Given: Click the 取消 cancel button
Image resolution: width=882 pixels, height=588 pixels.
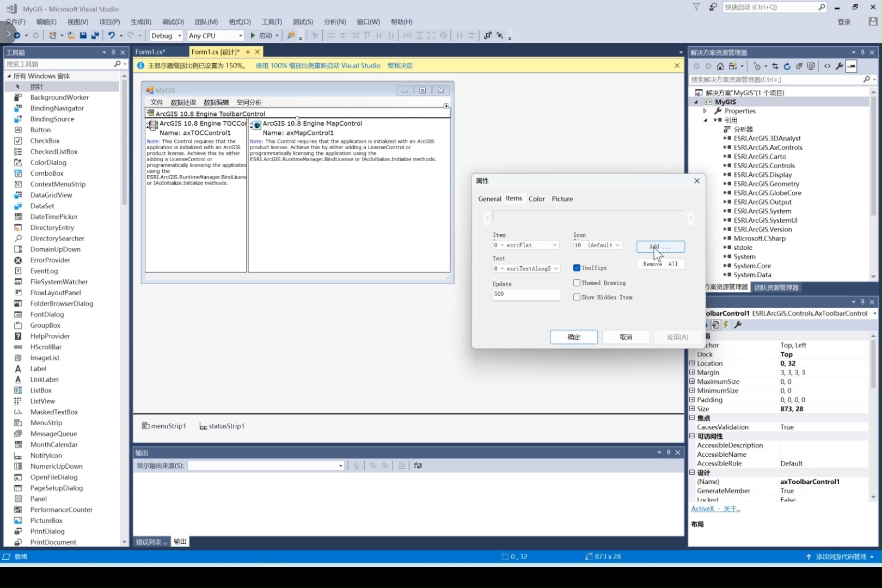Looking at the screenshot, I should [626, 337].
